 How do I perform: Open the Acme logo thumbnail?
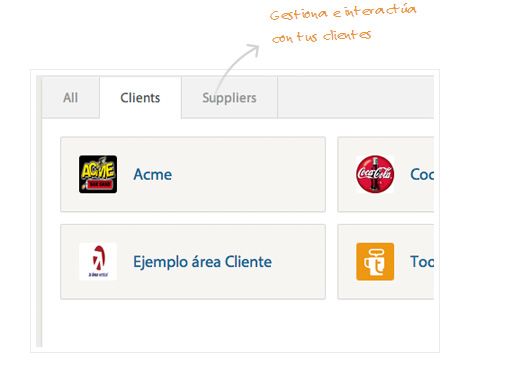98,174
